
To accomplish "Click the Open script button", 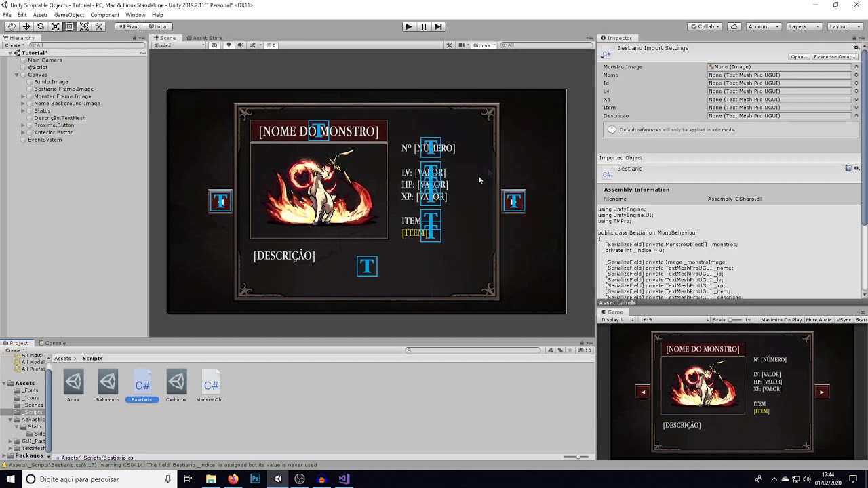I will click(x=799, y=57).
